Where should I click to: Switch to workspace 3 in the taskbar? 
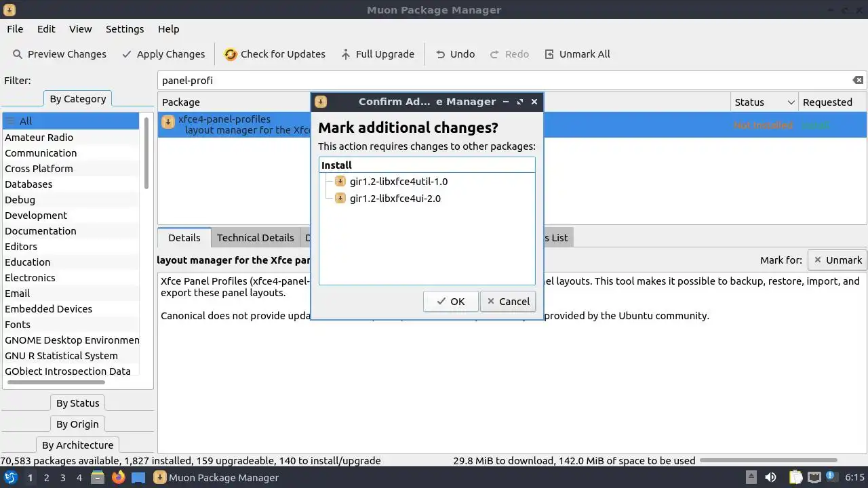point(62,478)
